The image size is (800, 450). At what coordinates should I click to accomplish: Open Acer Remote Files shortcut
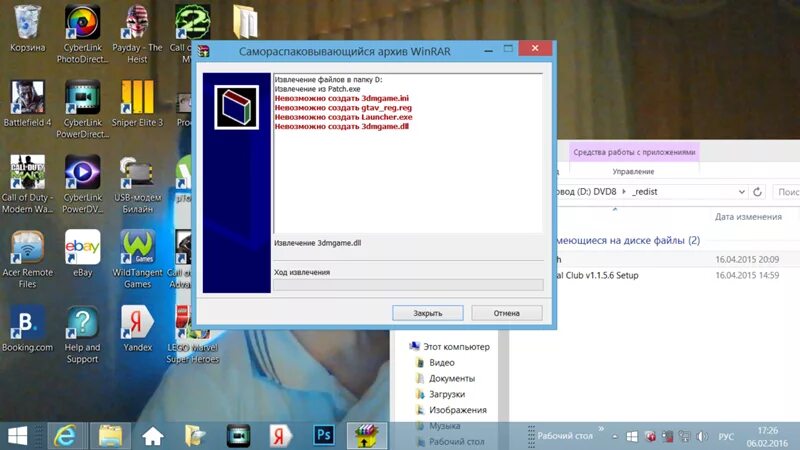point(27,259)
